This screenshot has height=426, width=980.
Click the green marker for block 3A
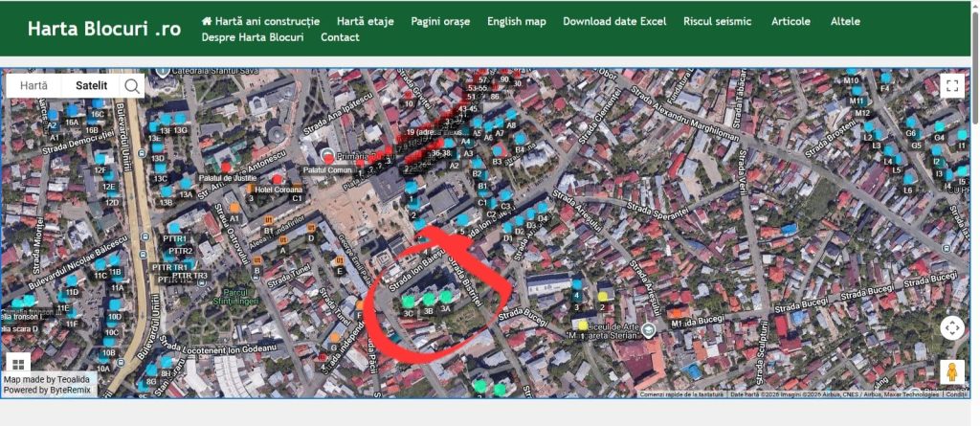pyautogui.click(x=446, y=297)
